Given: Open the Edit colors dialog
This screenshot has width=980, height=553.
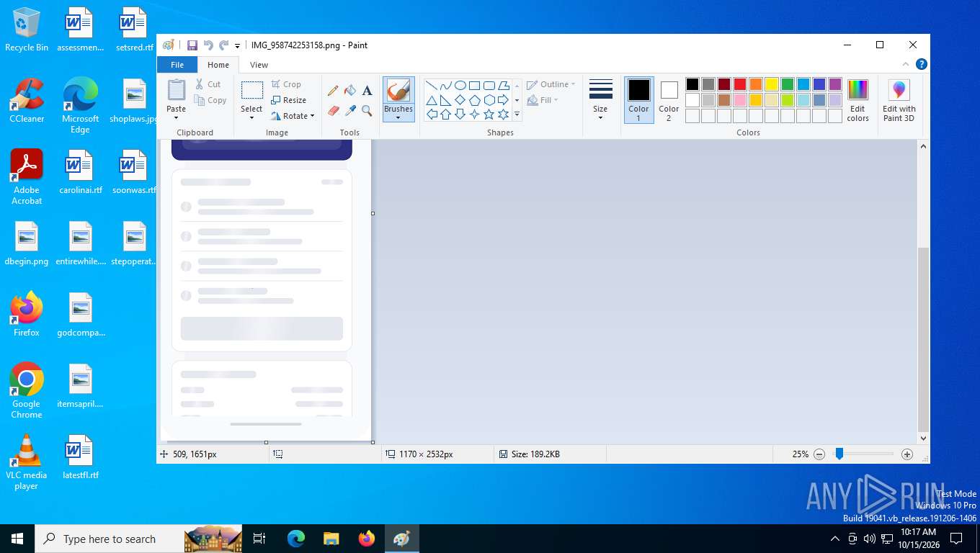Looking at the screenshot, I should tap(857, 101).
